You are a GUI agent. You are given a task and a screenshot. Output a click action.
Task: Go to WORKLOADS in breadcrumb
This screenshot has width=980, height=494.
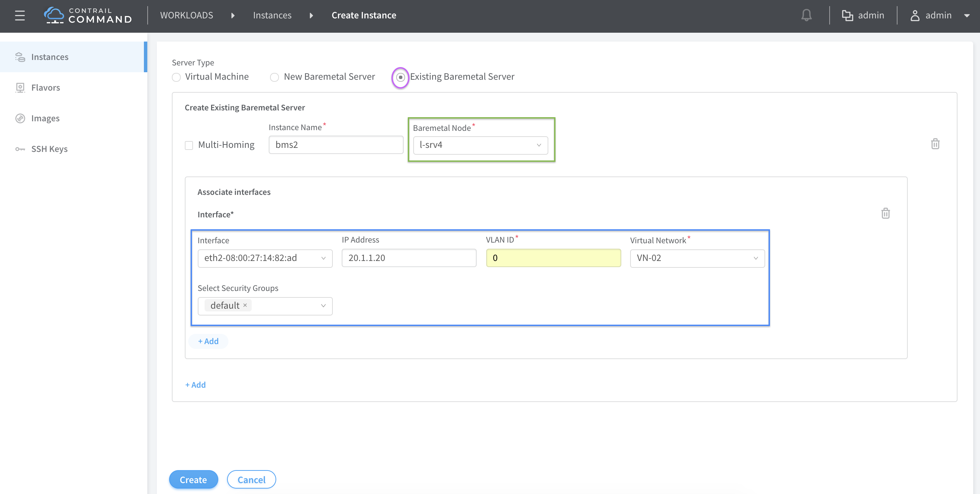click(187, 15)
